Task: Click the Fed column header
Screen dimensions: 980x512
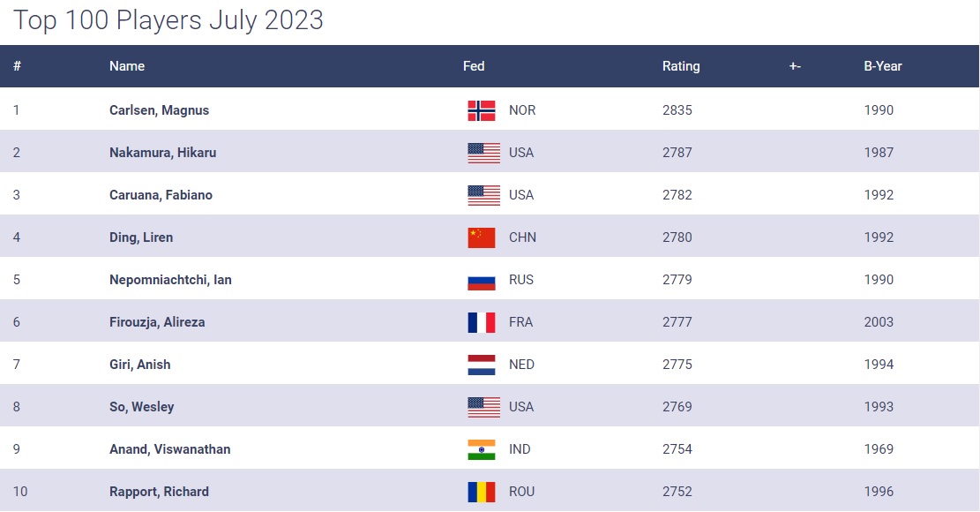Action: tap(474, 66)
